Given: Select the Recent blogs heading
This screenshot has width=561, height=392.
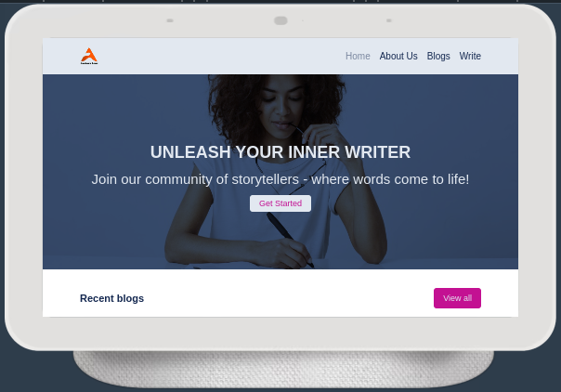Looking at the screenshot, I should pyautogui.click(x=111, y=298).
